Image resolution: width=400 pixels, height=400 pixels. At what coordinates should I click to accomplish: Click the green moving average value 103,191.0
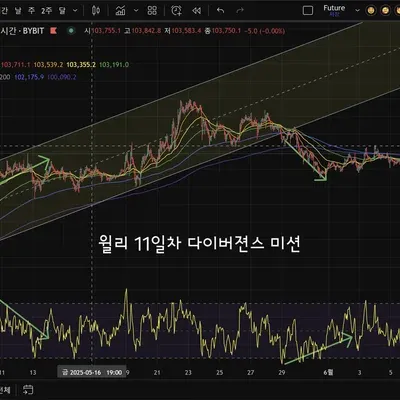(x=114, y=65)
